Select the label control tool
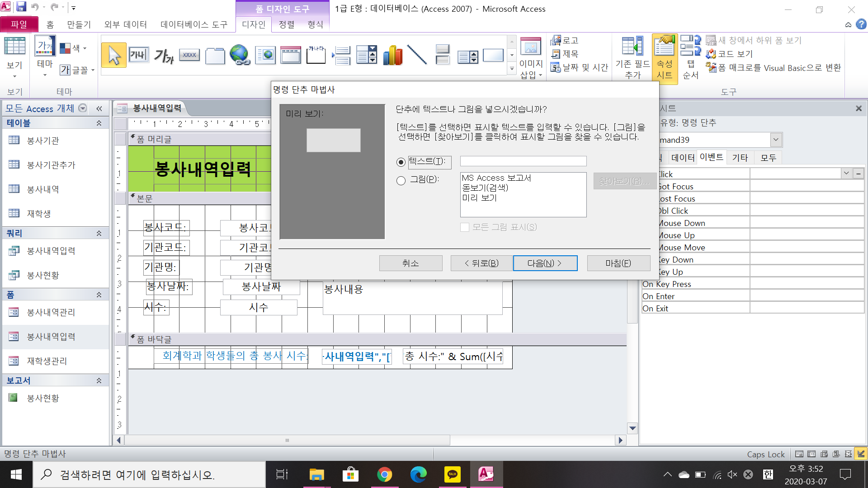This screenshot has width=868, height=488. pyautogui.click(x=164, y=55)
